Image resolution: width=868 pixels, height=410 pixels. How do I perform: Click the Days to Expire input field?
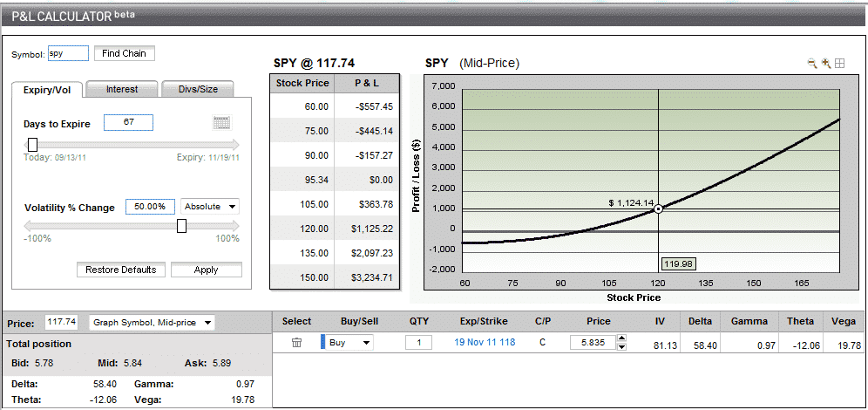pos(128,122)
